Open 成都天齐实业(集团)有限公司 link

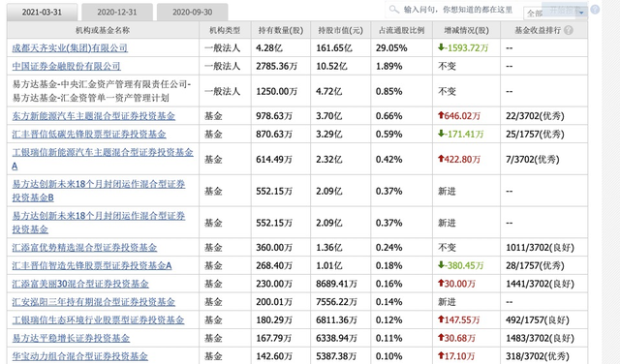coord(70,48)
